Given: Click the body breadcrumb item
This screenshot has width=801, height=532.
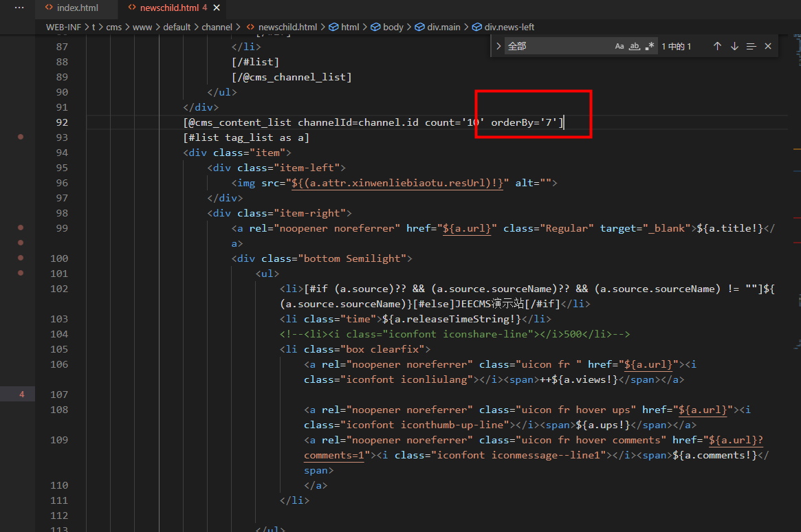Looking at the screenshot, I should pyautogui.click(x=393, y=27).
